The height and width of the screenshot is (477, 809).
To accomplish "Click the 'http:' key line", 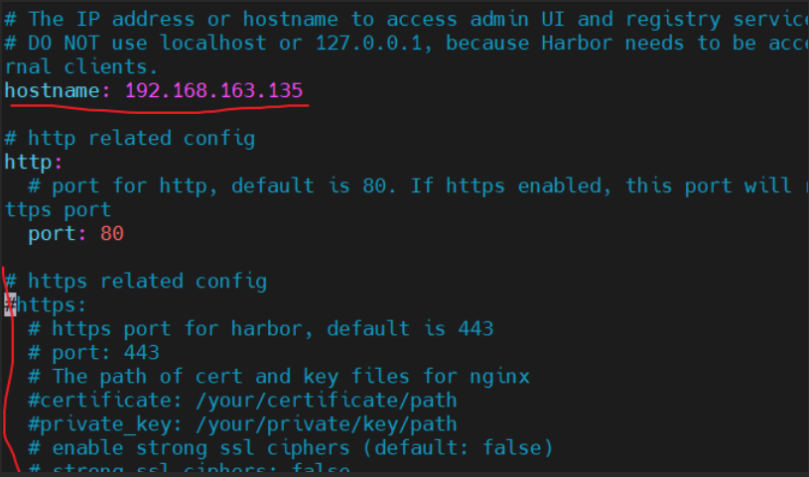I will tap(33, 162).
